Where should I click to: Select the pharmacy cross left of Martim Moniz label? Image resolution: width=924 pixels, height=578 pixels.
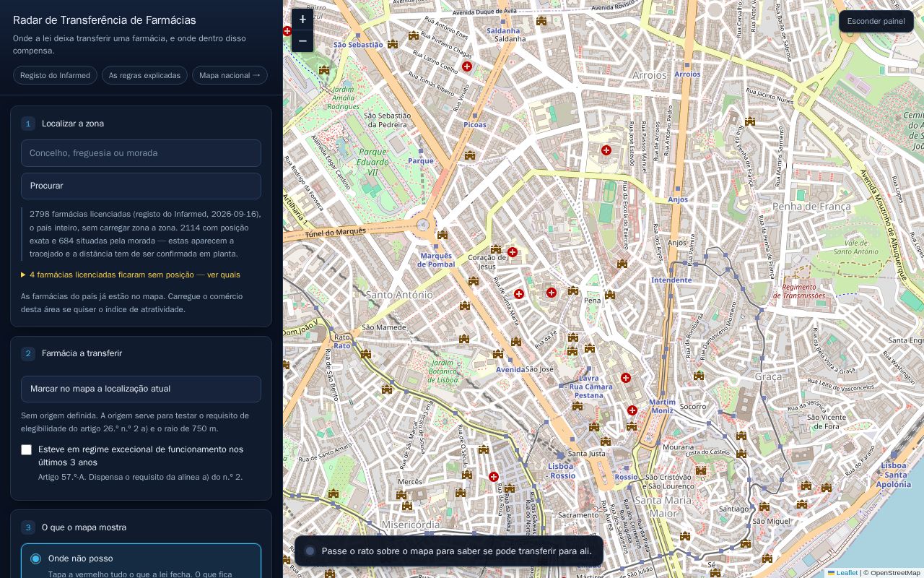coord(632,410)
